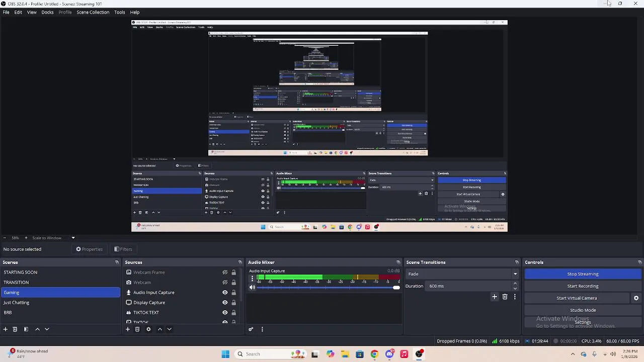Open Audio Mixer options three-dot menu
644x362 pixels.
click(262, 329)
